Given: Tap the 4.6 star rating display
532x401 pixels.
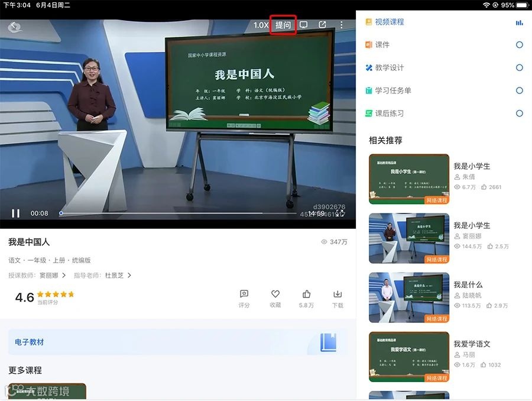Looking at the screenshot, I should (44, 297).
